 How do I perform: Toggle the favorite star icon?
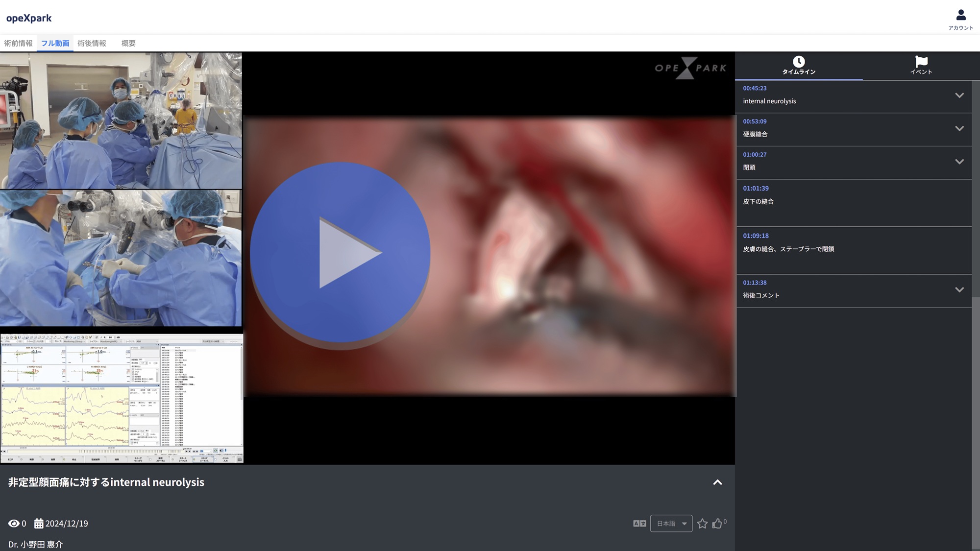[702, 524]
